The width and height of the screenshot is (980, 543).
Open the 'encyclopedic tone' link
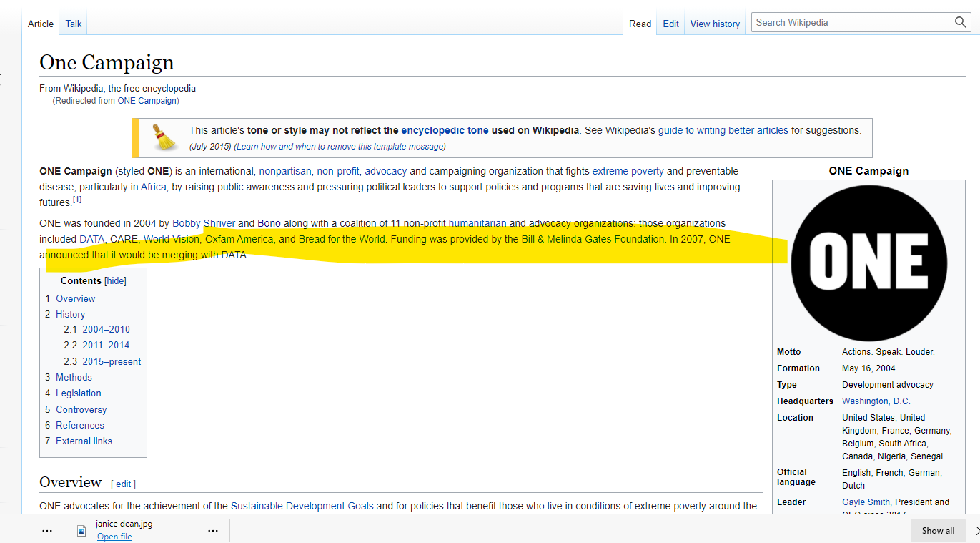coord(445,130)
